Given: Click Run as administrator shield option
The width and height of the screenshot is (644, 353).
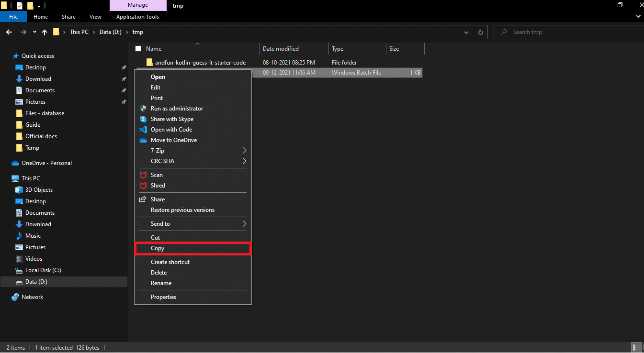Looking at the screenshot, I should point(177,109).
